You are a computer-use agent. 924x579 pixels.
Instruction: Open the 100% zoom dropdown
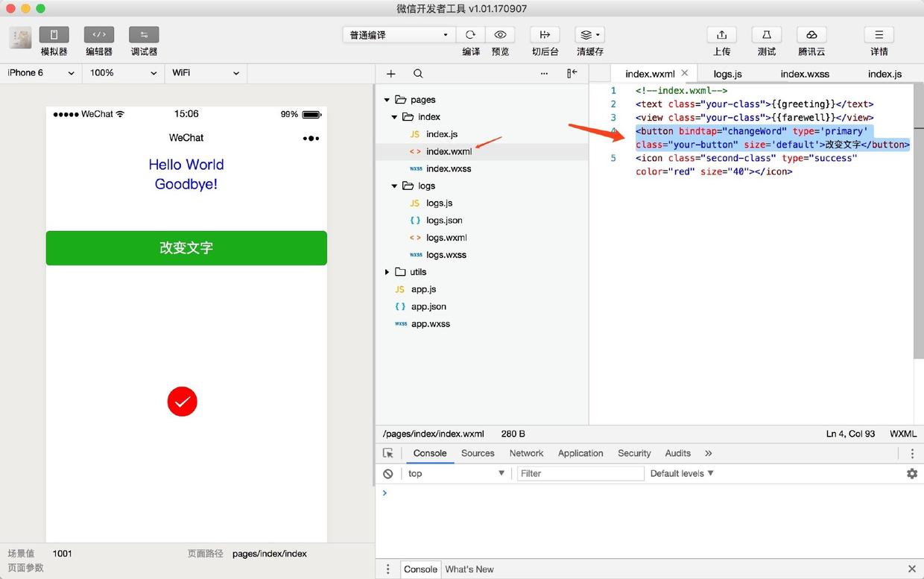pos(123,73)
